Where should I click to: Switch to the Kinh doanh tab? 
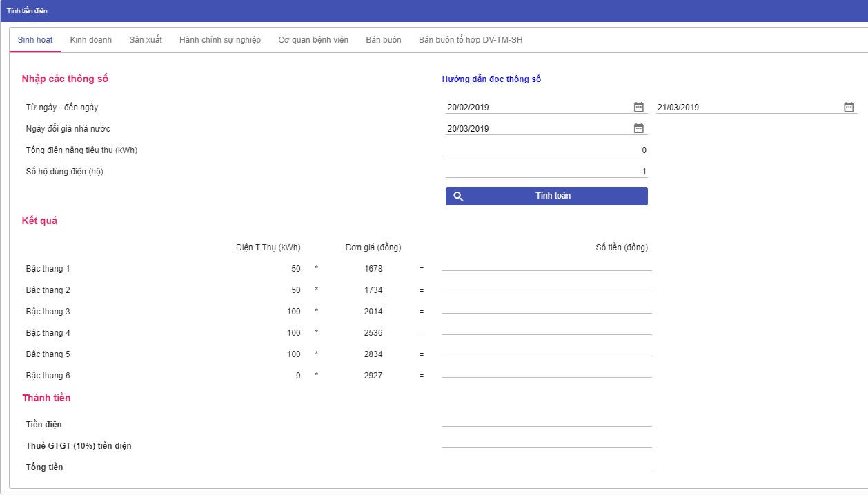click(90, 40)
